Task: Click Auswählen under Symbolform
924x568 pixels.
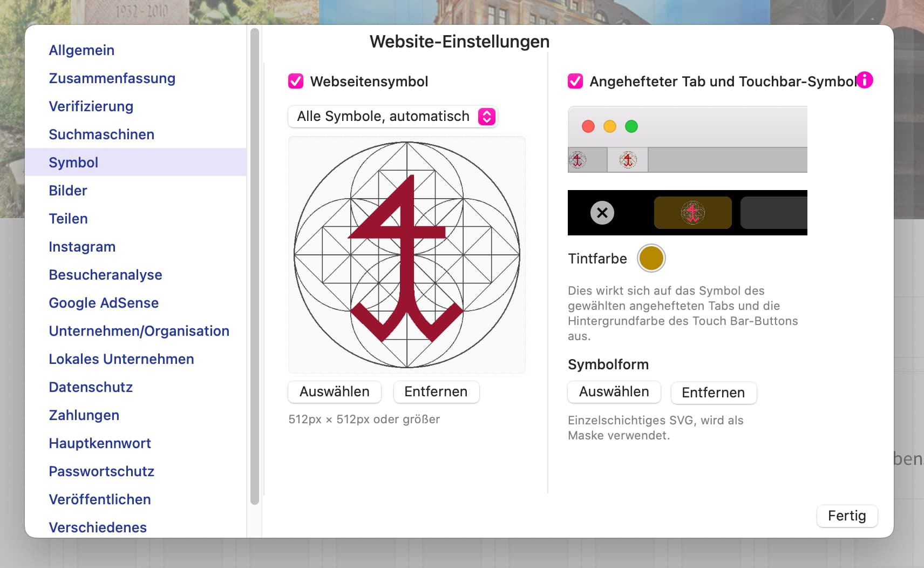Action: (614, 391)
